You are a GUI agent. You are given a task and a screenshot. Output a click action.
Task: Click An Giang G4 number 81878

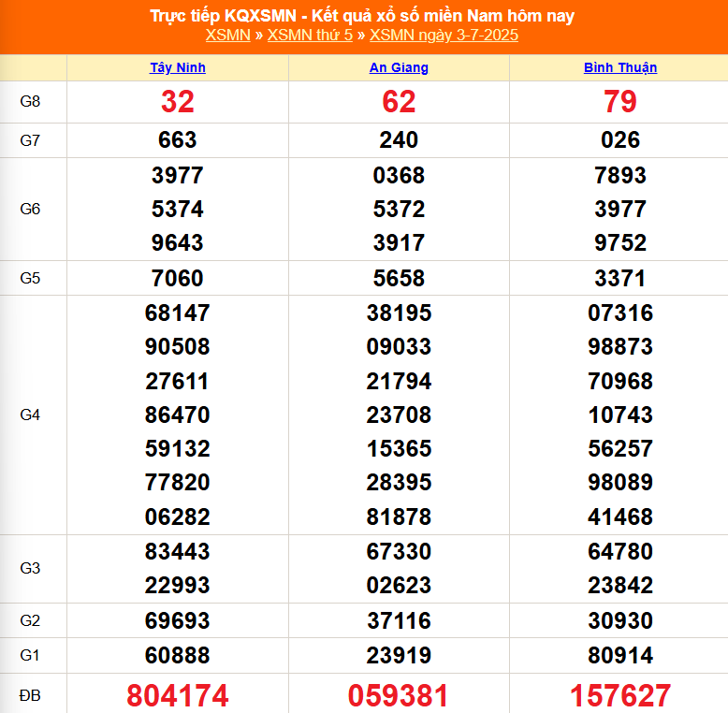[x=399, y=517]
